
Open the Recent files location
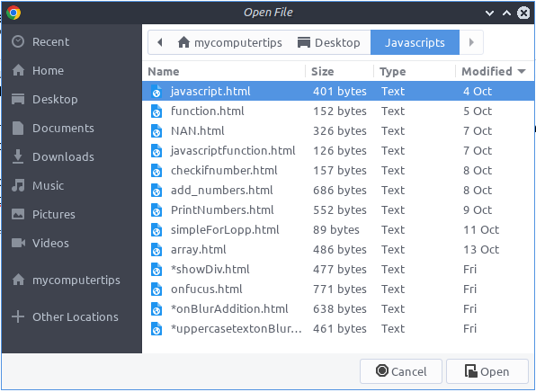click(x=72, y=41)
